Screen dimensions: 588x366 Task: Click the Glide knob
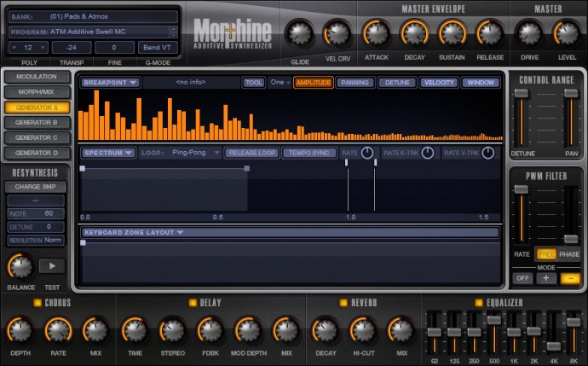(x=297, y=33)
